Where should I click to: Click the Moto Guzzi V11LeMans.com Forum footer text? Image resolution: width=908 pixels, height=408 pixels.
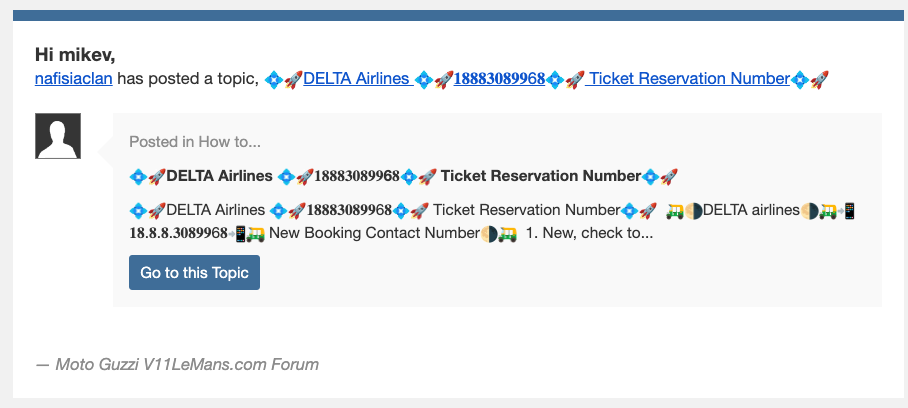pos(177,364)
